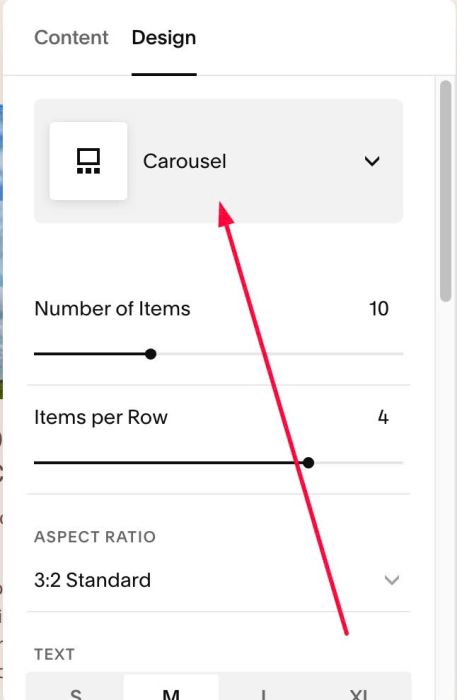Expand the Carousel layout chevron arrow
The image size is (457, 700).
tap(372, 161)
